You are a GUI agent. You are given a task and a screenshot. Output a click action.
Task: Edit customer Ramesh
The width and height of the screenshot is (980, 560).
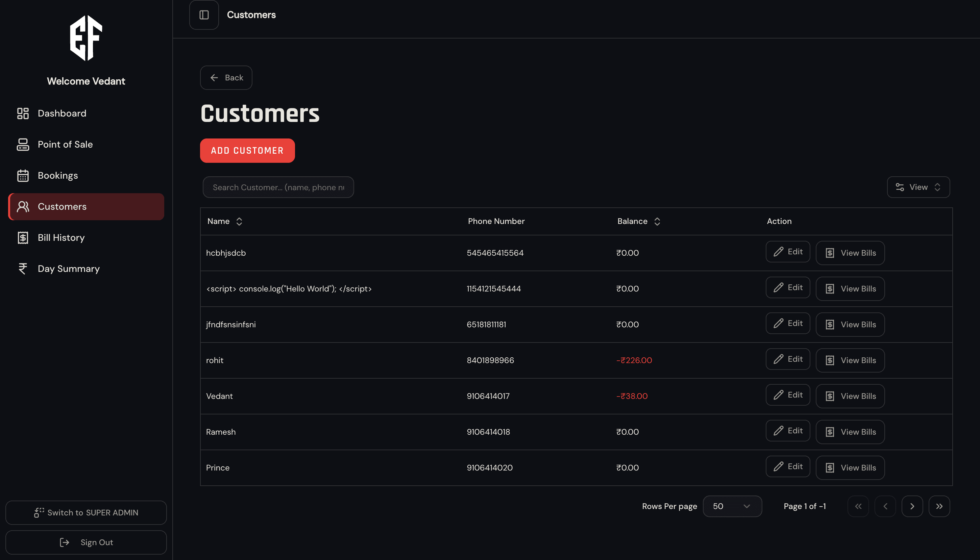(788, 430)
